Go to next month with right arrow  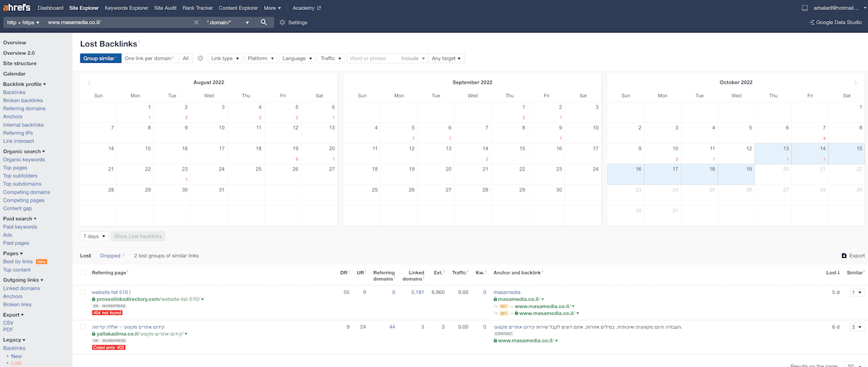tap(856, 82)
